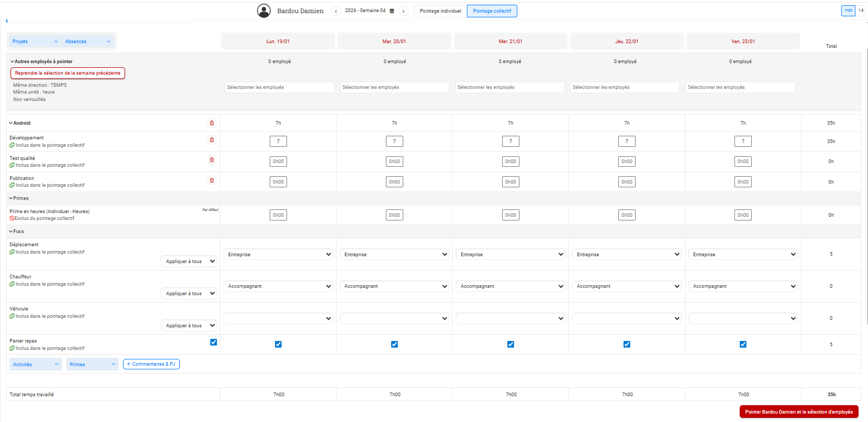The width and height of the screenshot is (868, 422).
Task: Collapse the Primes section
Action: click(x=18, y=198)
